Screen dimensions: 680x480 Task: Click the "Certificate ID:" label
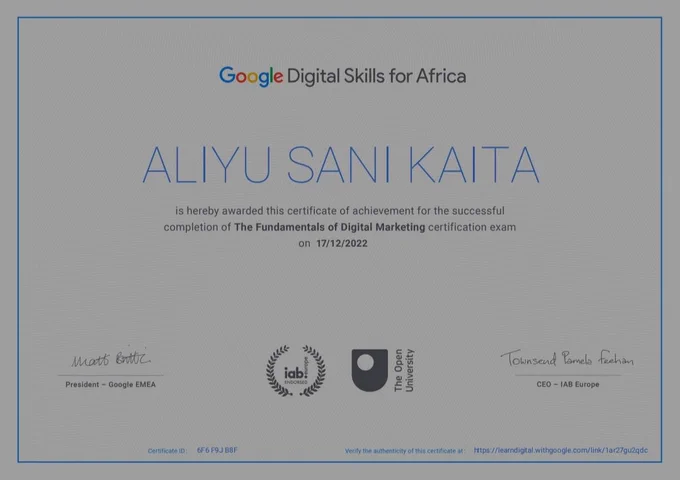(x=167, y=451)
